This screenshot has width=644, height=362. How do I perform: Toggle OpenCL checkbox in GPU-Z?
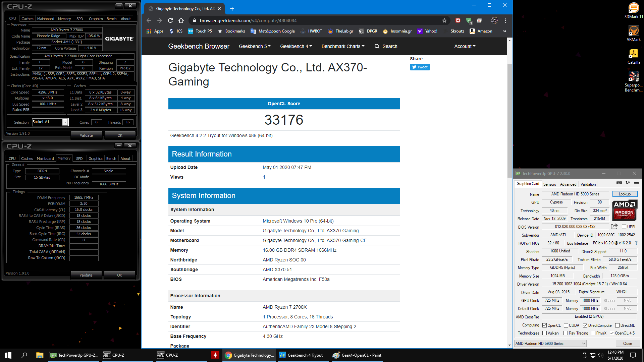tap(545, 325)
